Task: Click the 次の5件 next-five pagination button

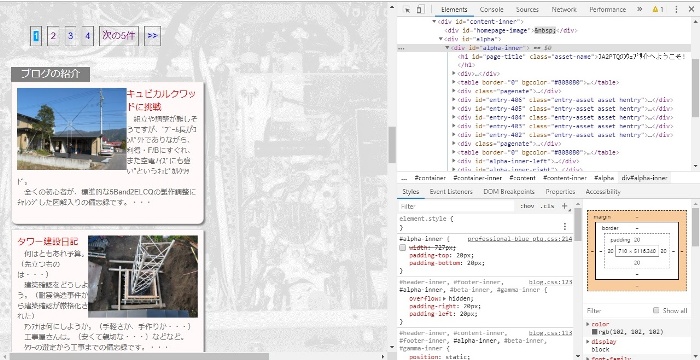Action: pos(118,36)
